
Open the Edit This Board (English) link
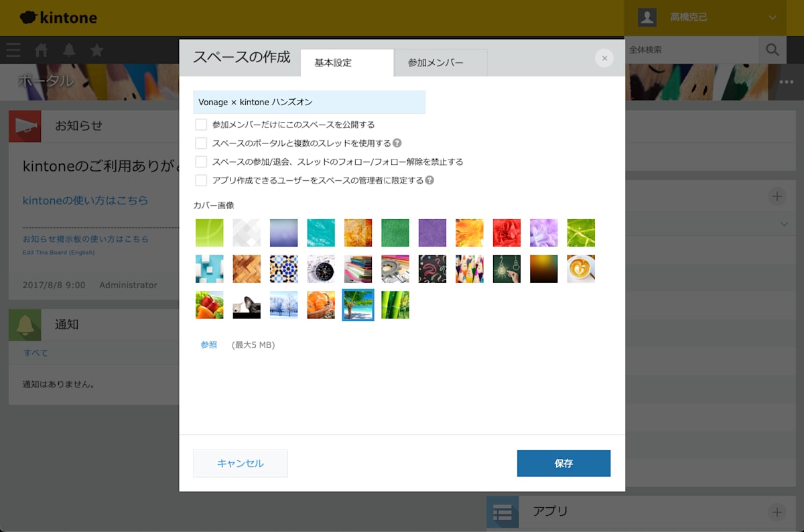point(59,253)
